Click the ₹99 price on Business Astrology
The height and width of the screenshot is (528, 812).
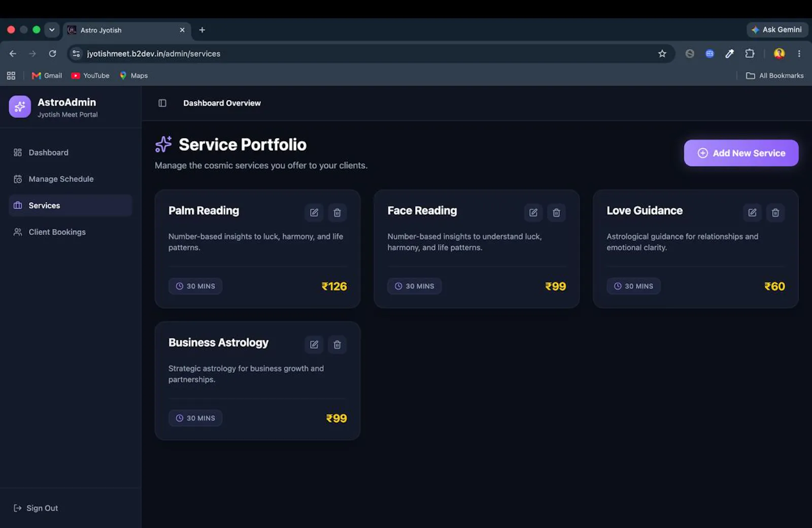tap(336, 418)
